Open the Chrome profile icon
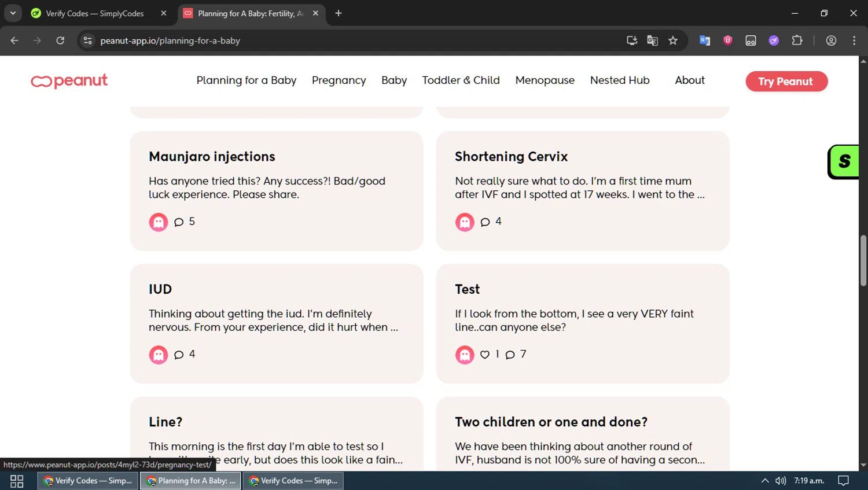The height and width of the screenshot is (490, 868). [x=832, y=40]
